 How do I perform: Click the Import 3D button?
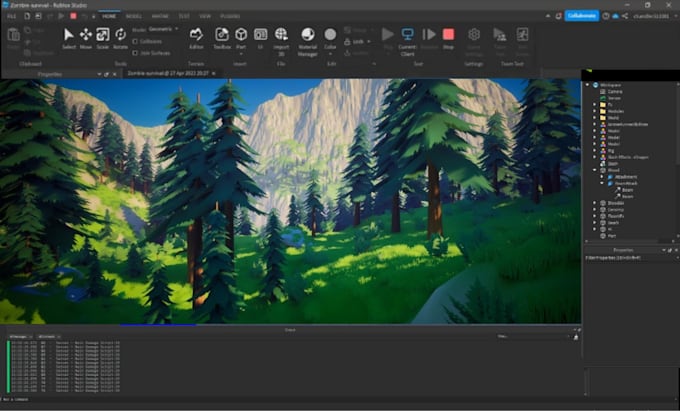[281, 41]
